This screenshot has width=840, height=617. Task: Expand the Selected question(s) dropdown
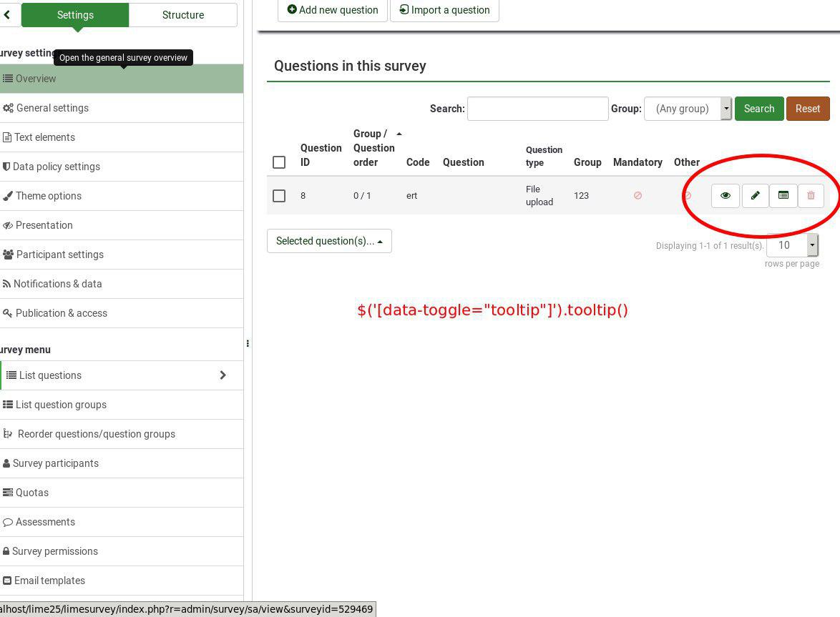(329, 241)
